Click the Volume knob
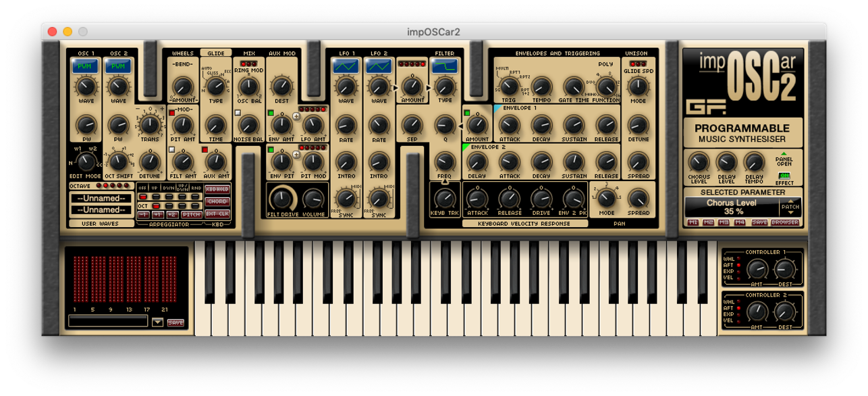The image size is (868, 396). (x=314, y=199)
